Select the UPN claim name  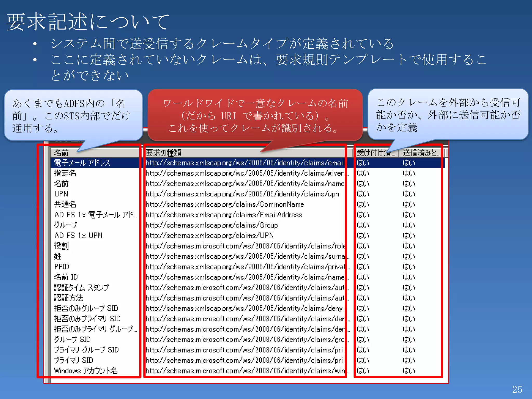61,194
